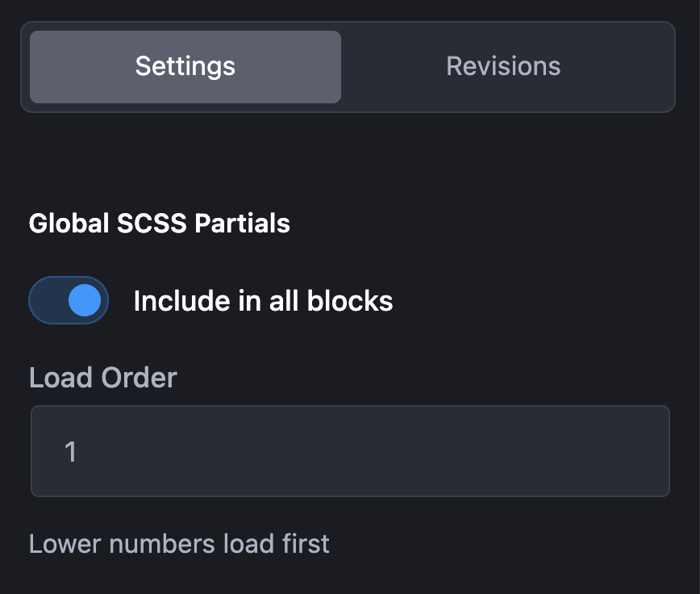
Task: Turn off the global partial inclusion switch
Action: pos(69,300)
